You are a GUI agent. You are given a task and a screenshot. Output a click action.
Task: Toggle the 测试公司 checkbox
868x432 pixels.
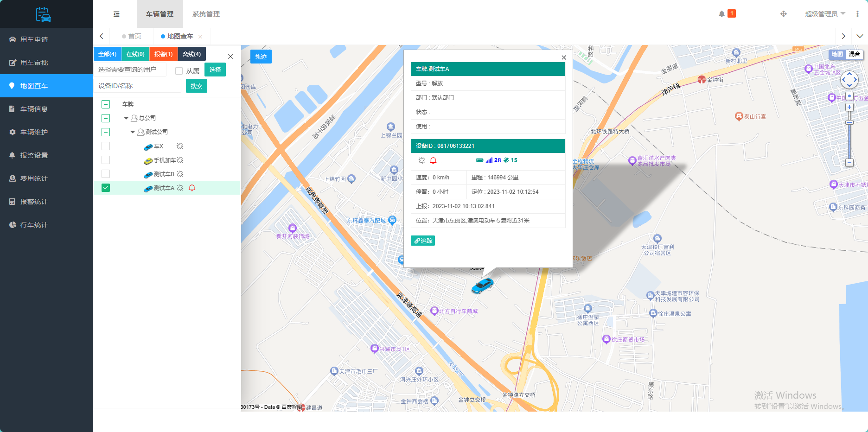(x=106, y=132)
